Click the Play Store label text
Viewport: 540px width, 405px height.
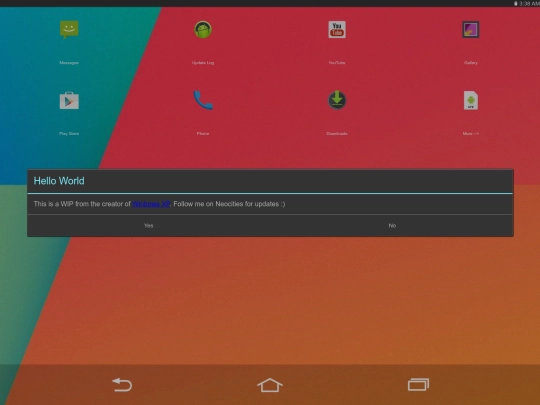pyautogui.click(x=69, y=134)
